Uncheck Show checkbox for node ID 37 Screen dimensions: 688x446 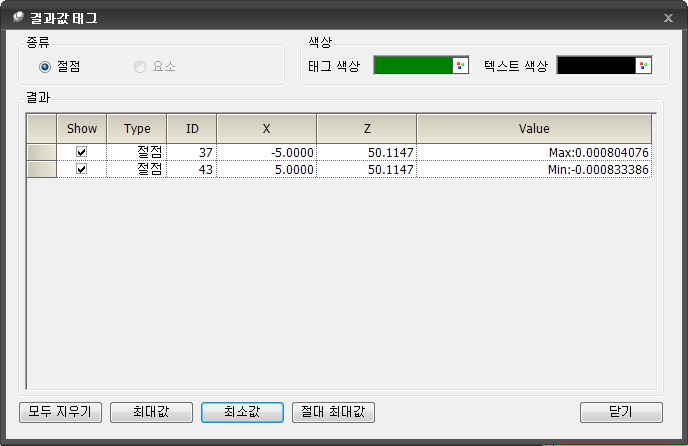82,152
